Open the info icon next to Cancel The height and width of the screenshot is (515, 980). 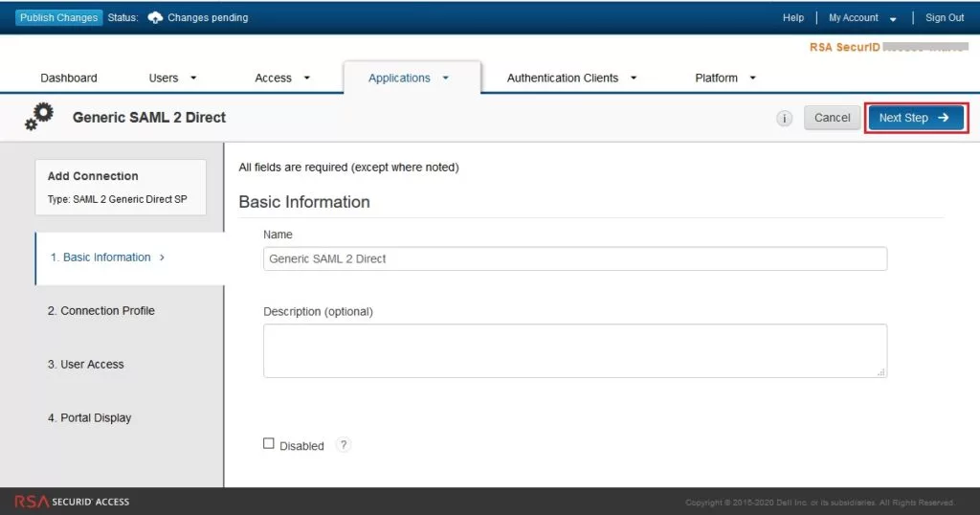(784, 118)
